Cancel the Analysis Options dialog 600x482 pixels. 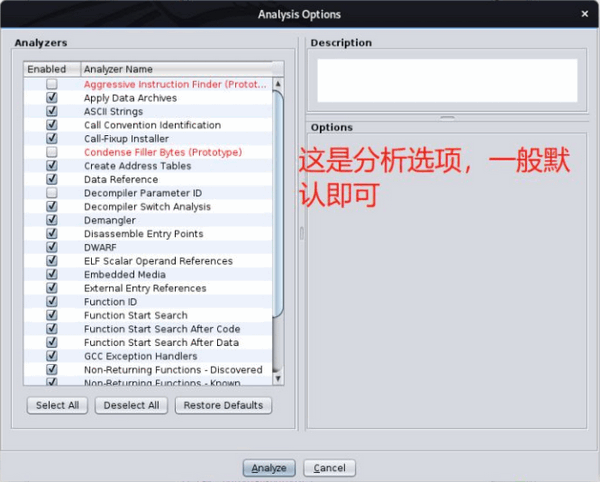[329, 468]
